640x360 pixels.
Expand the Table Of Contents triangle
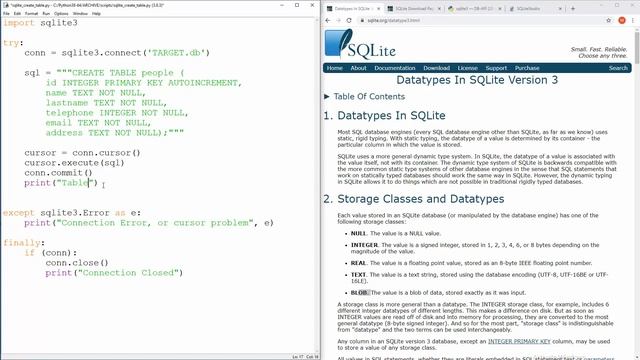pyautogui.click(x=327, y=97)
